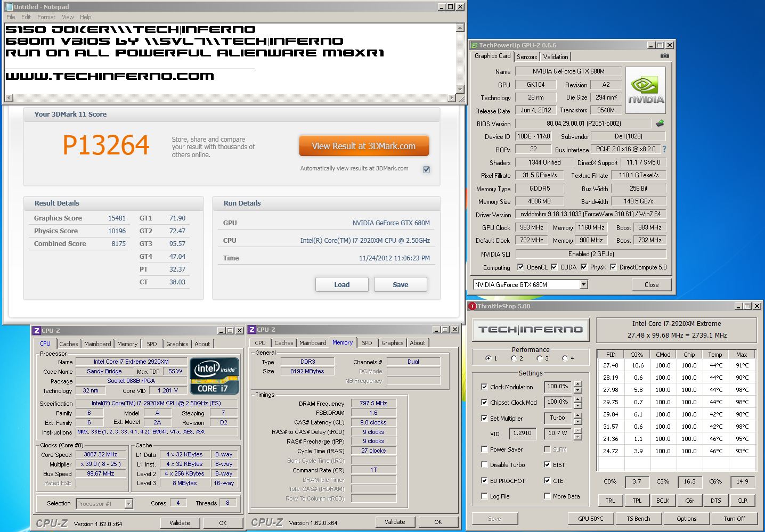Click the P13264 score text
The width and height of the screenshot is (765, 532).
(106, 145)
